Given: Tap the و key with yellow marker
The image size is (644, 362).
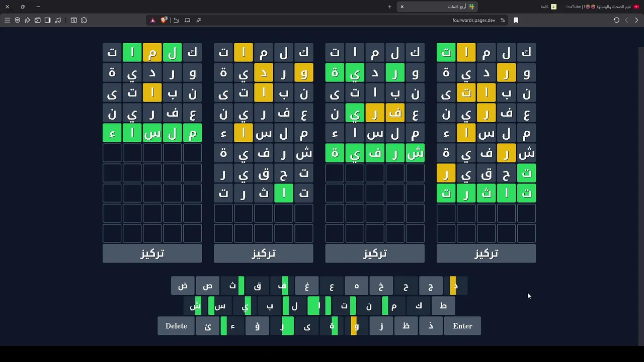Looking at the screenshot, I should 356,326.
